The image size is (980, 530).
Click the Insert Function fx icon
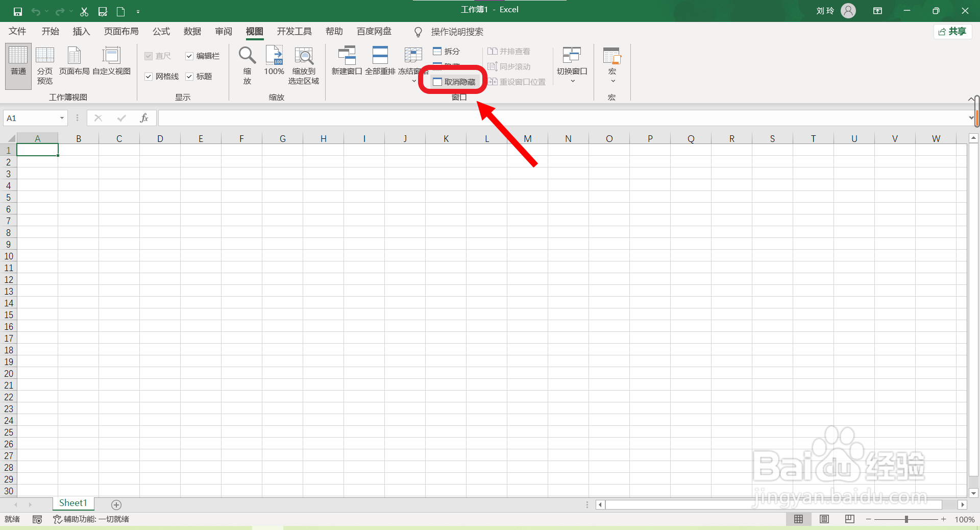click(x=144, y=118)
